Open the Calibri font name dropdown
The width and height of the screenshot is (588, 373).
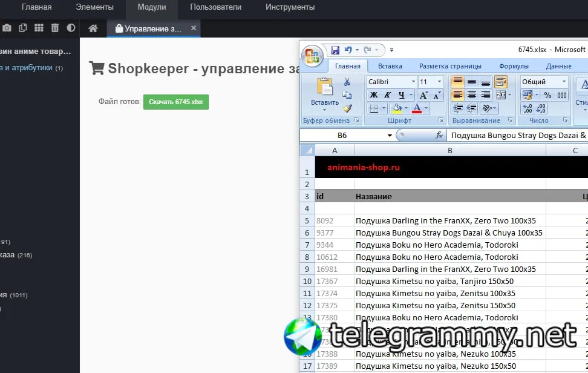(x=413, y=81)
